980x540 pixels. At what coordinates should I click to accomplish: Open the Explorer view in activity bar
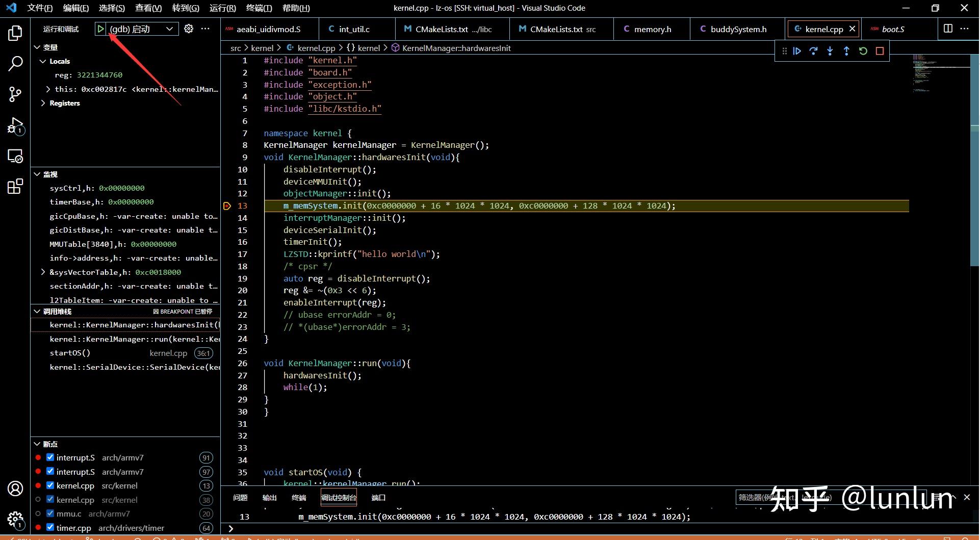(x=15, y=34)
